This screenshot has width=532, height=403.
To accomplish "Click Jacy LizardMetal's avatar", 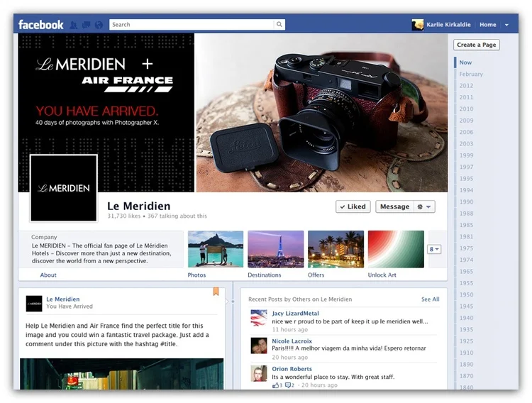I will pyautogui.click(x=258, y=318).
